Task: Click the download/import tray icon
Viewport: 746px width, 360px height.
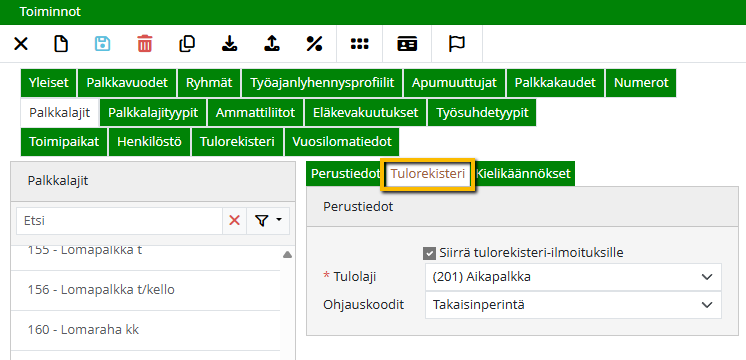Action: point(229,44)
